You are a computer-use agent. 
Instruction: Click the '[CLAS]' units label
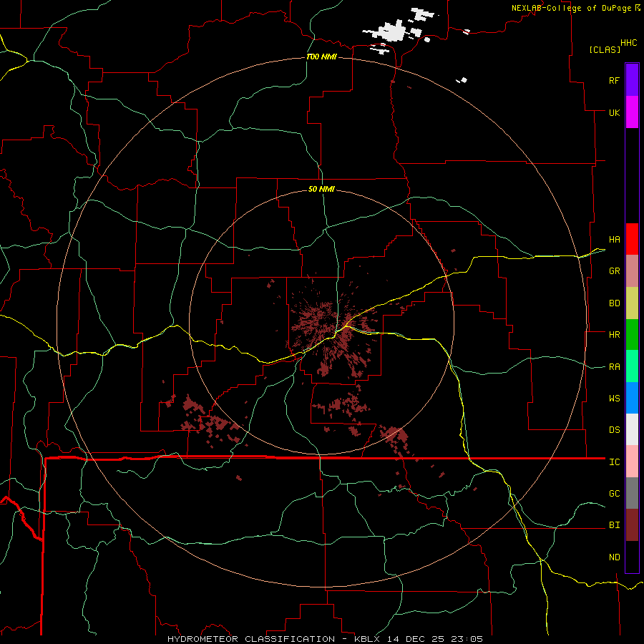[605, 49]
